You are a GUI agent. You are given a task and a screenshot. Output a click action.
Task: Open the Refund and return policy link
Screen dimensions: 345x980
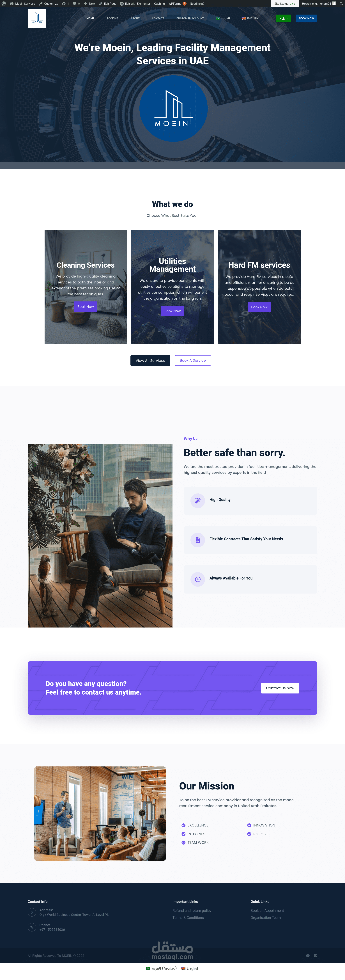click(192, 910)
